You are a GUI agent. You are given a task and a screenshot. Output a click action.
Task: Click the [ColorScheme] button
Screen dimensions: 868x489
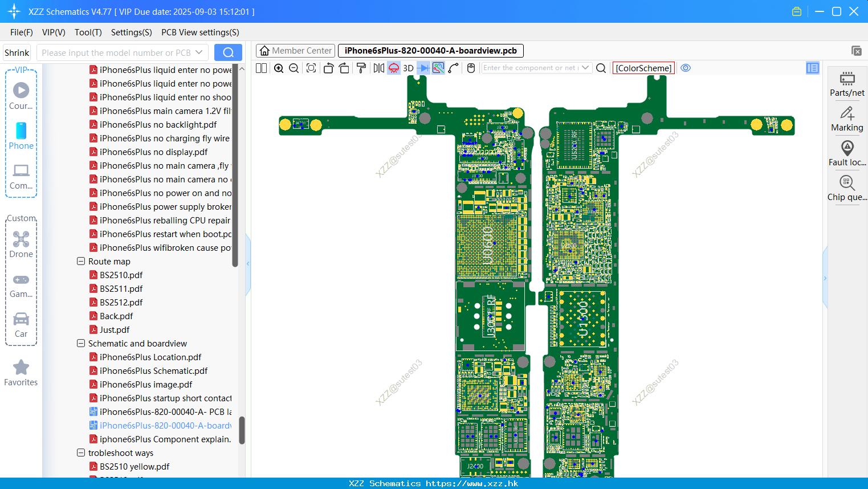643,68
